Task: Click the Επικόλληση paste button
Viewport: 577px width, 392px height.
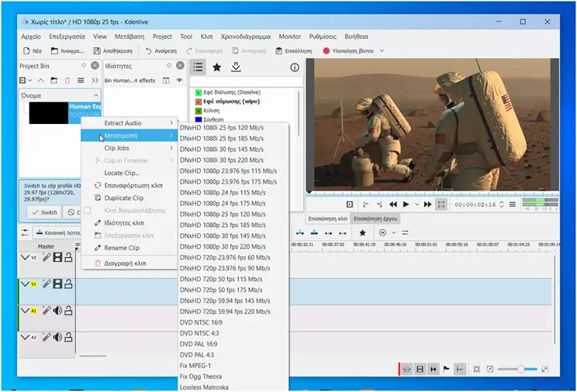Action: pyautogui.click(x=294, y=51)
